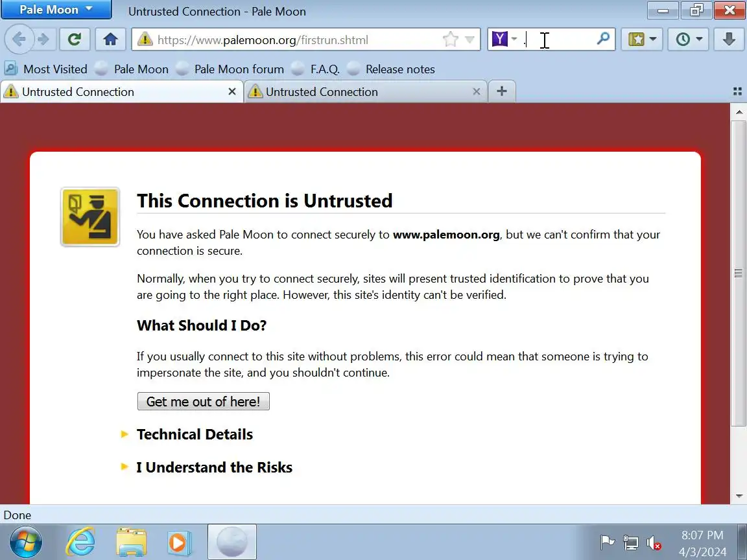Click the network icon in system tray

click(630, 542)
